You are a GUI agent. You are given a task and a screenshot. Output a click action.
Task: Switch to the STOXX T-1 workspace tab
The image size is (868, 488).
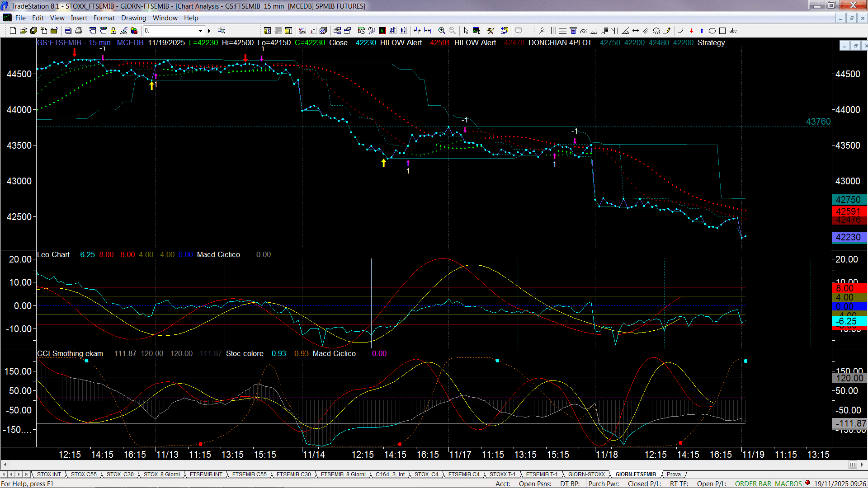tap(502, 474)
